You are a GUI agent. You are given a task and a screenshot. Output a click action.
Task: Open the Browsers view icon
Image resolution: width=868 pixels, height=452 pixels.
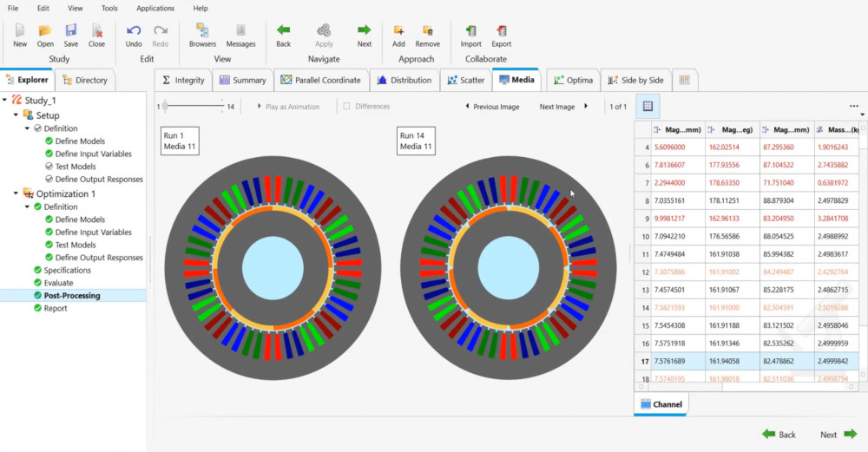202,31
